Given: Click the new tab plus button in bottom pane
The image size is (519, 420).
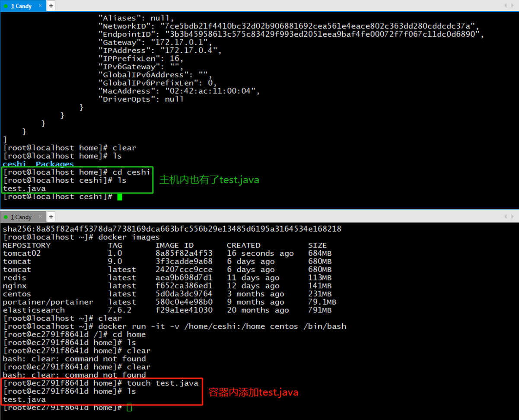Looking at the screenshot, I should point(51,217).
